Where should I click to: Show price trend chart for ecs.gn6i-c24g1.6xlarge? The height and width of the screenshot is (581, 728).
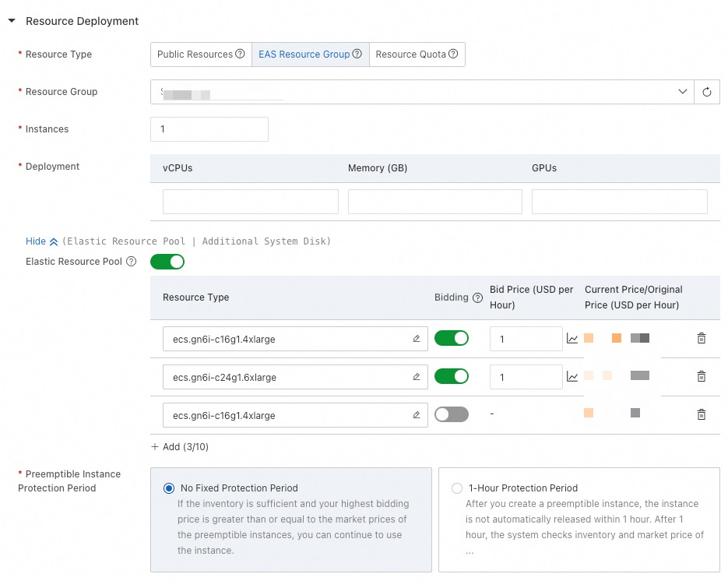[x=572, y=377]
